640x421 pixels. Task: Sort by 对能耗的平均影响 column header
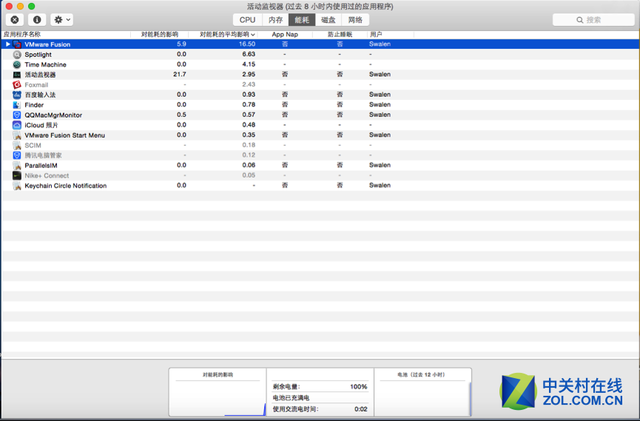pyautogui.click(x=224, y=34)
